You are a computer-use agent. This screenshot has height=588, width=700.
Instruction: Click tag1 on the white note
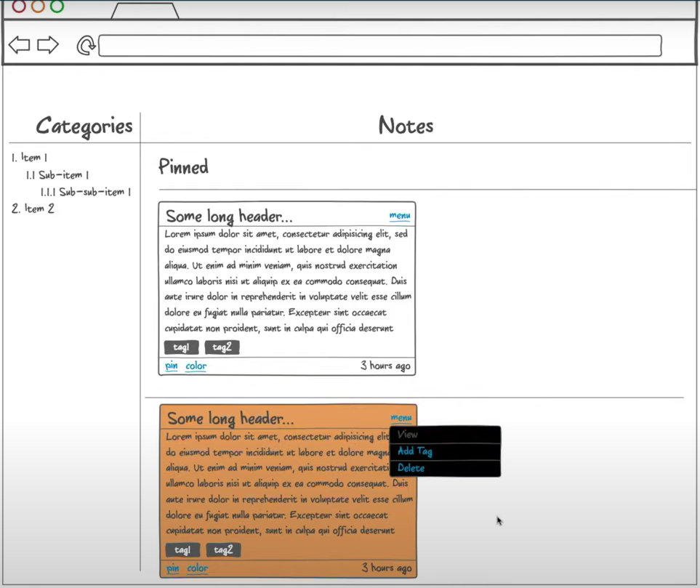(x=181, y=347)
